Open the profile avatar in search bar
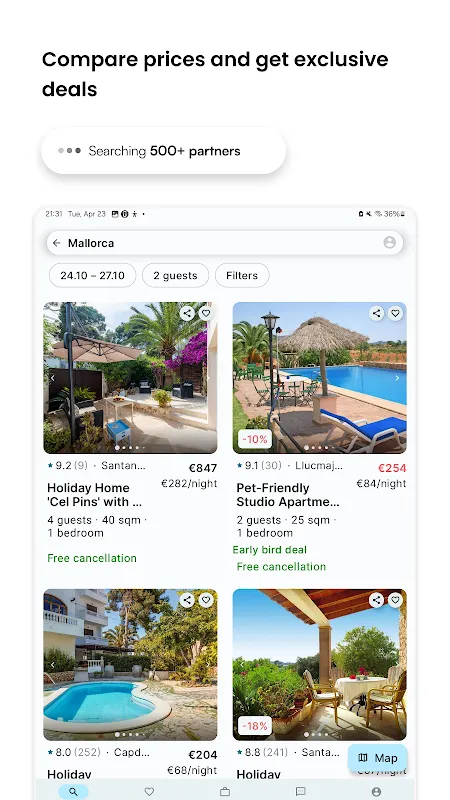 389,242
